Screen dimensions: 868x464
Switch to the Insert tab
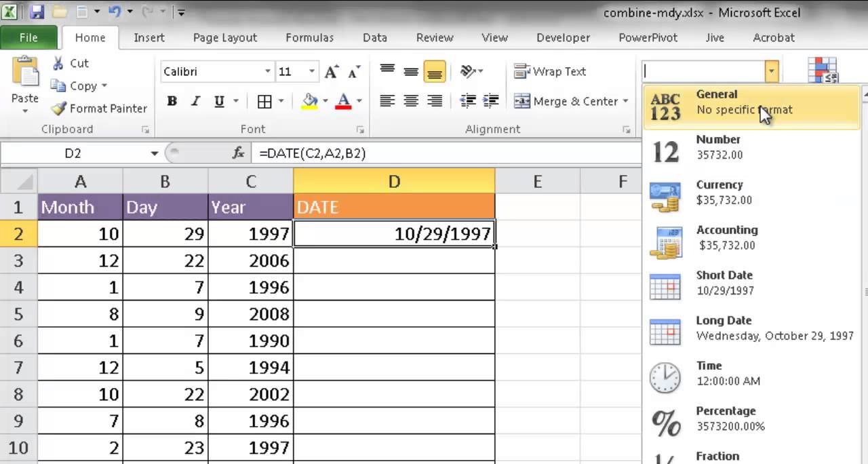(x=149, y=38)
